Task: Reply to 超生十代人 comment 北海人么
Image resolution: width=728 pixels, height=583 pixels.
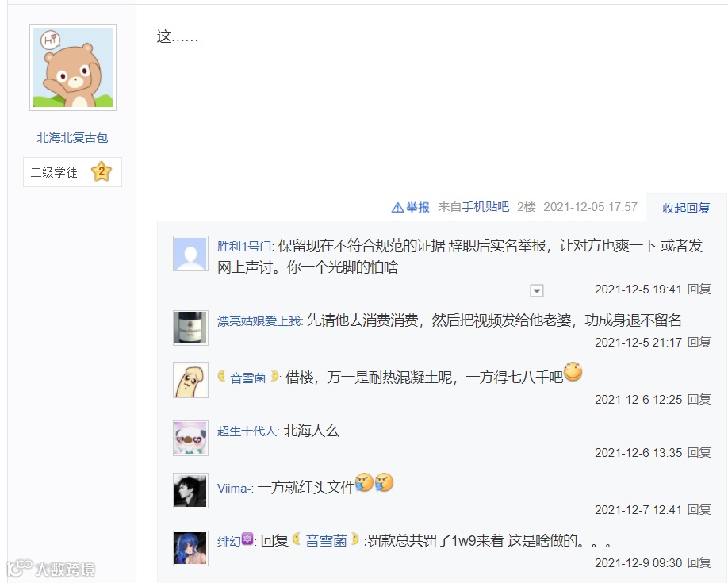Action: 699,452
